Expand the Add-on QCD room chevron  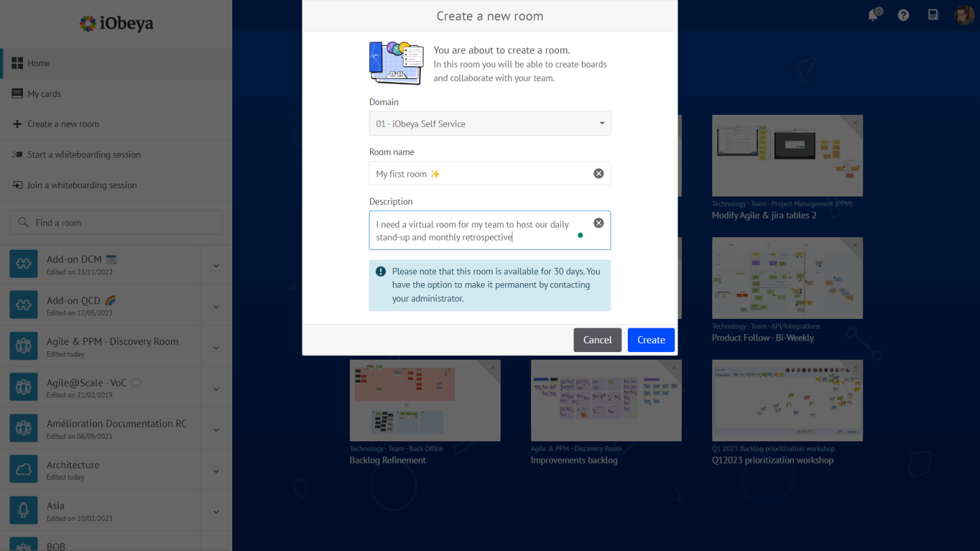[x=216, y=307]
